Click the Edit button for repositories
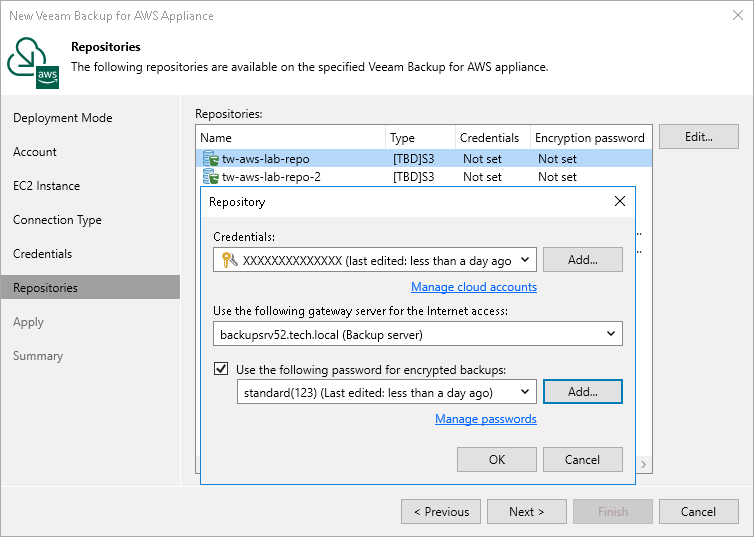754x537 pixels. tap(698, 137)
